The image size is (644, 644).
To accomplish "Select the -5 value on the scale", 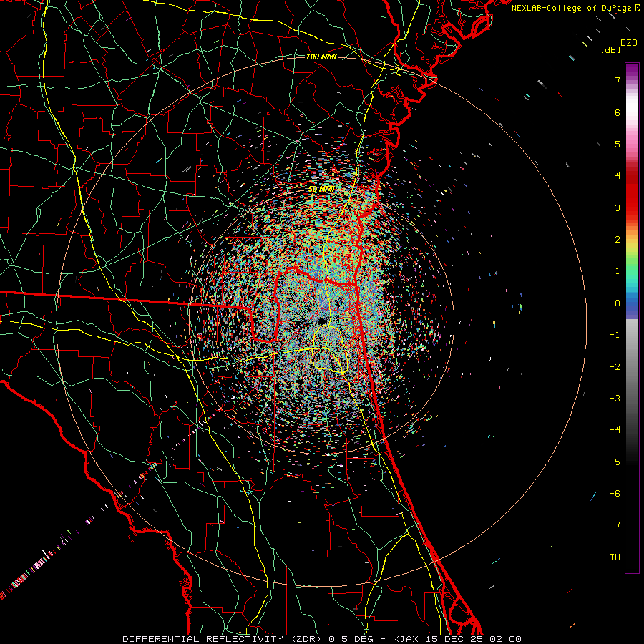I will 615,462.
